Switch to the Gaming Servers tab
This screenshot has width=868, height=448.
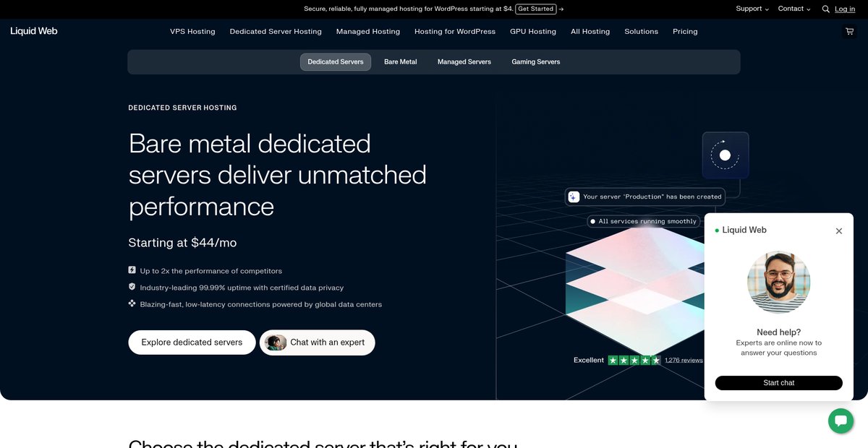pos(536,62)
